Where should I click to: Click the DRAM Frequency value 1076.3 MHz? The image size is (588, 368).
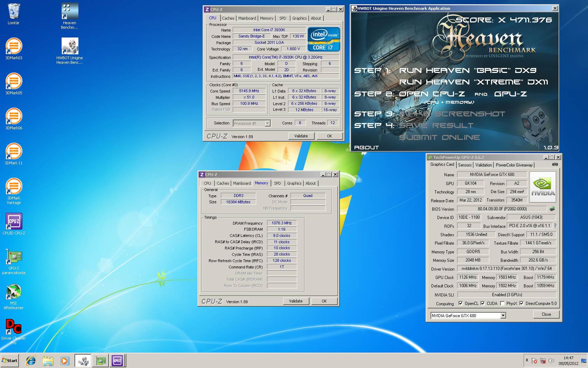pos(282,223)
